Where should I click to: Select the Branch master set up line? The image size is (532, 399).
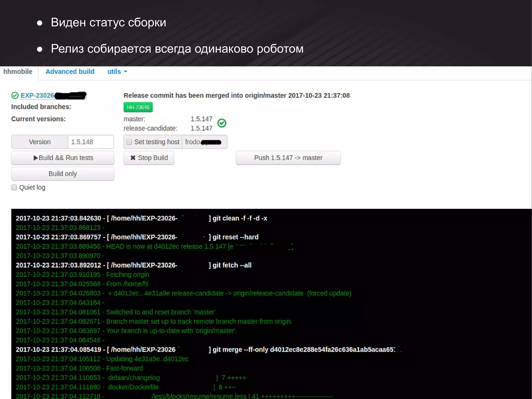[154, 321]
